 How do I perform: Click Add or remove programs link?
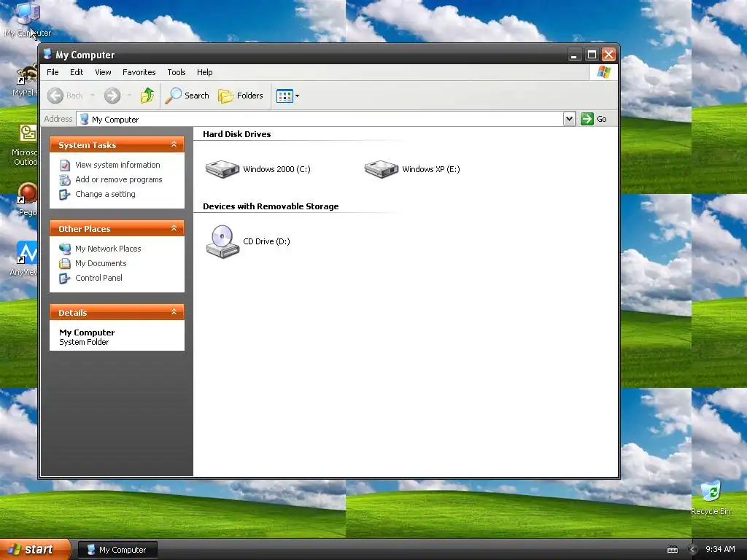coord(119,179)
